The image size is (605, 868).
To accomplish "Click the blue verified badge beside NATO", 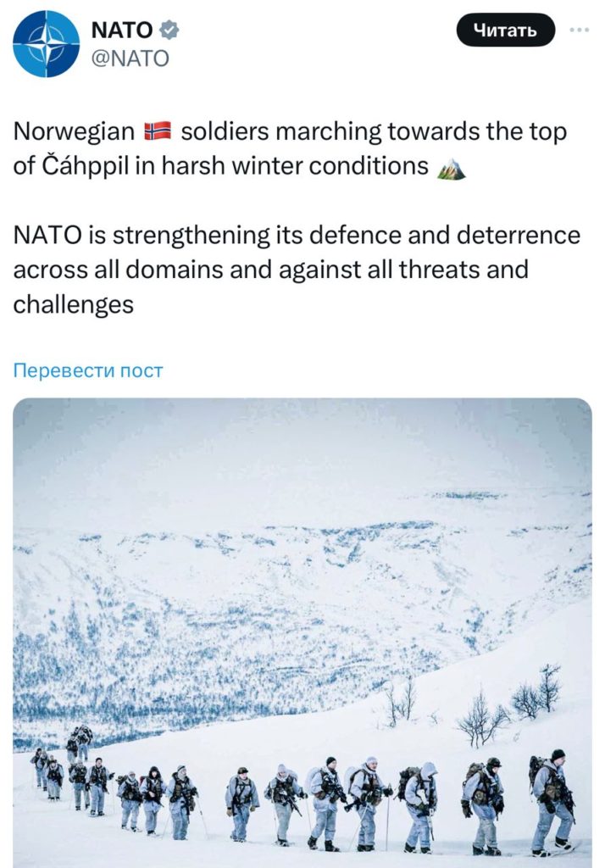I will point(169,30).
